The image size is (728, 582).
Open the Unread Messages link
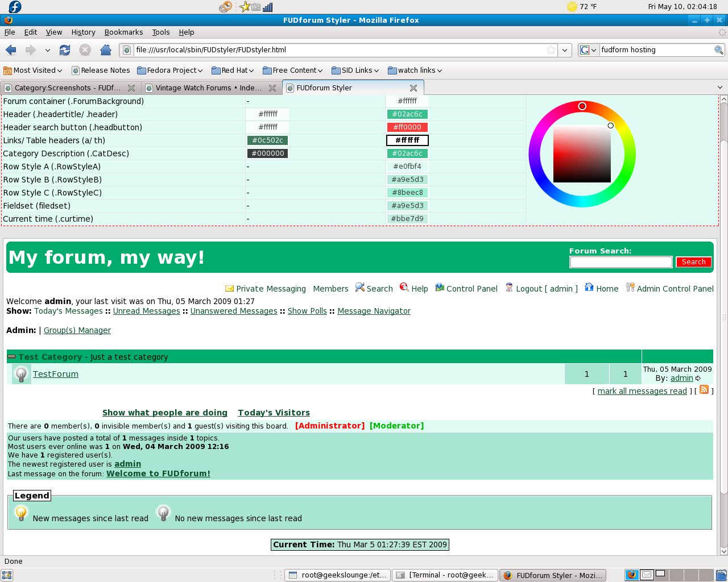146,311
